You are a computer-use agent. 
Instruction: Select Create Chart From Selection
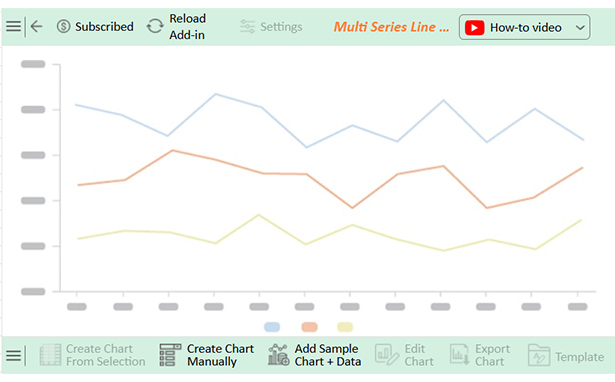(x=93, y=355)
